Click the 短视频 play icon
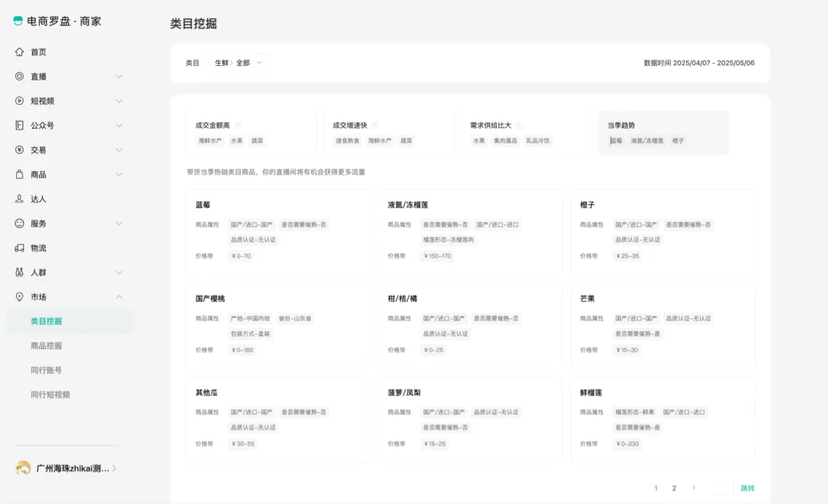The image size is (828, 504). 19,101
